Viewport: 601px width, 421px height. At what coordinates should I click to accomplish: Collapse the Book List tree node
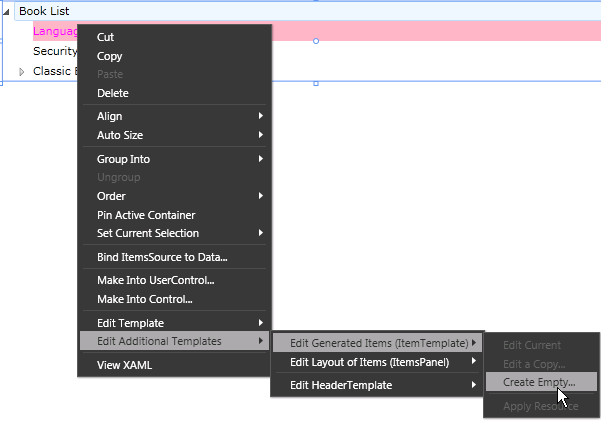pos(8,12)
